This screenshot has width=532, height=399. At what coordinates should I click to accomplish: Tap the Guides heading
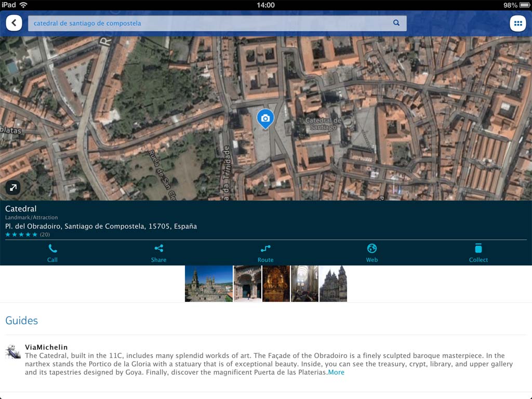coord(21,321)
